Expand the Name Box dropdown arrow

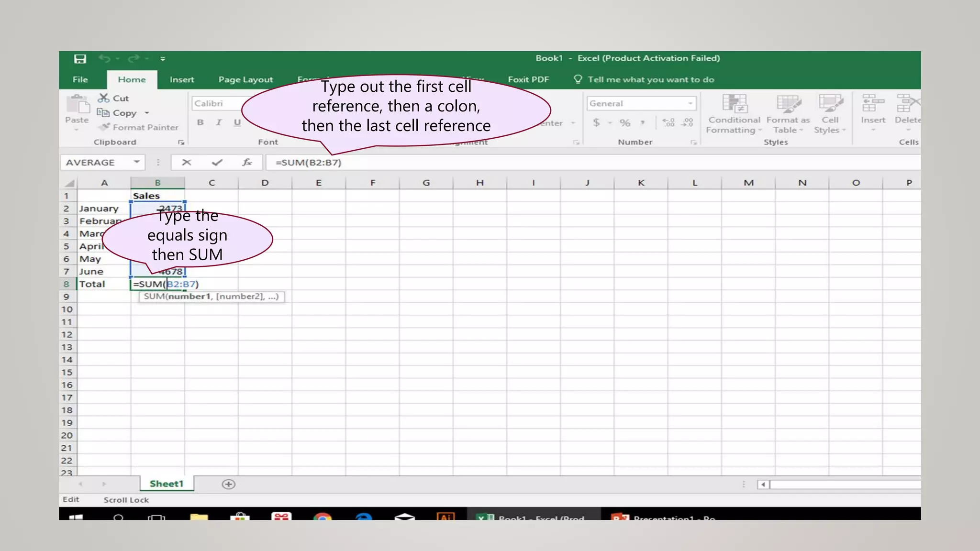coord(136,162)
